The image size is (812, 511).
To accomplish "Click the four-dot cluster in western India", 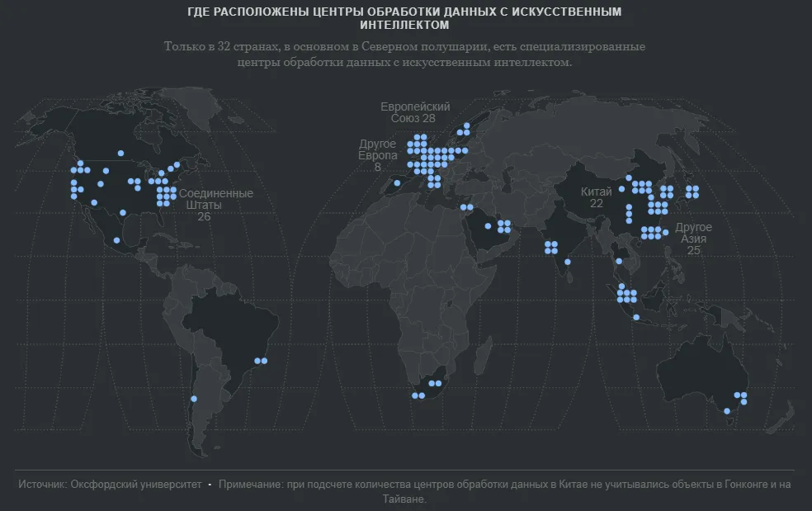I will pyautogui.click(x=551, y=248).
